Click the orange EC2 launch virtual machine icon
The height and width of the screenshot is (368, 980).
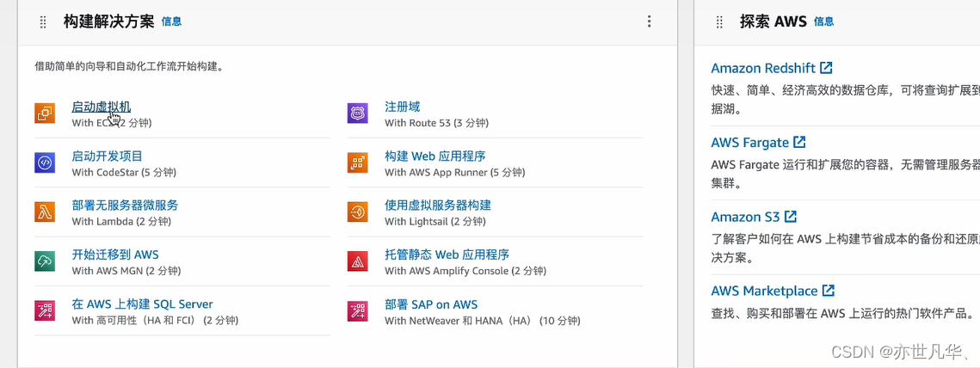point(45,113)
